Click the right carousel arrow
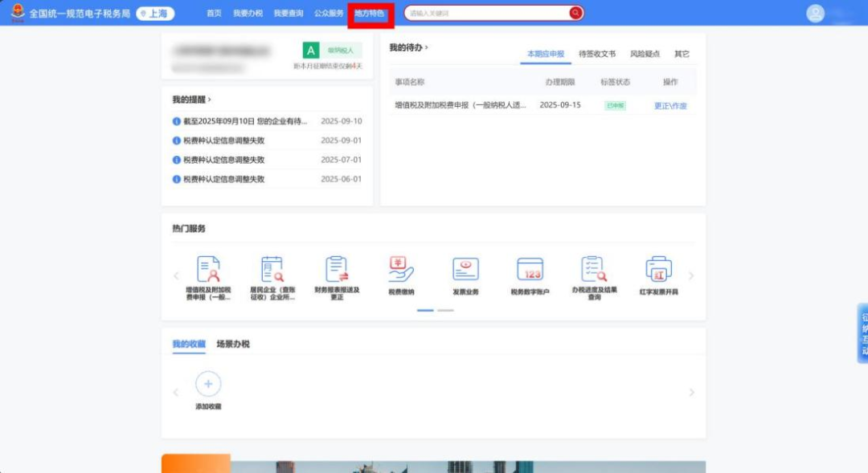 coord(693,276)
